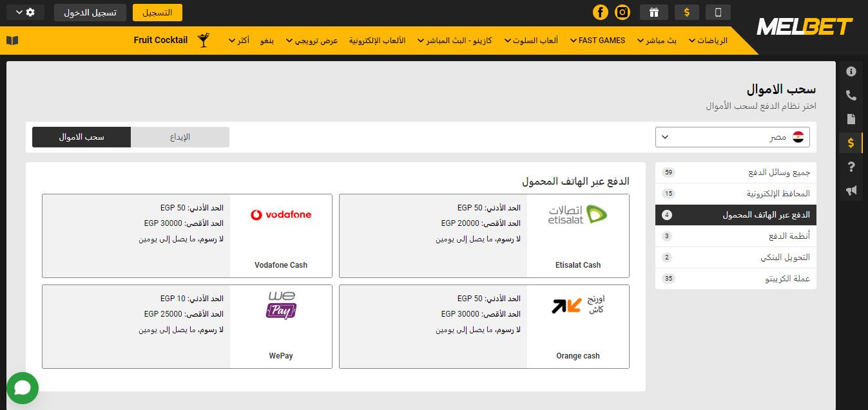Image resolution: width=868 pixels, height=410 pixels.
Task: Open the country selector showing مصر
Action: pyautogui.click(x=732, y=136)
